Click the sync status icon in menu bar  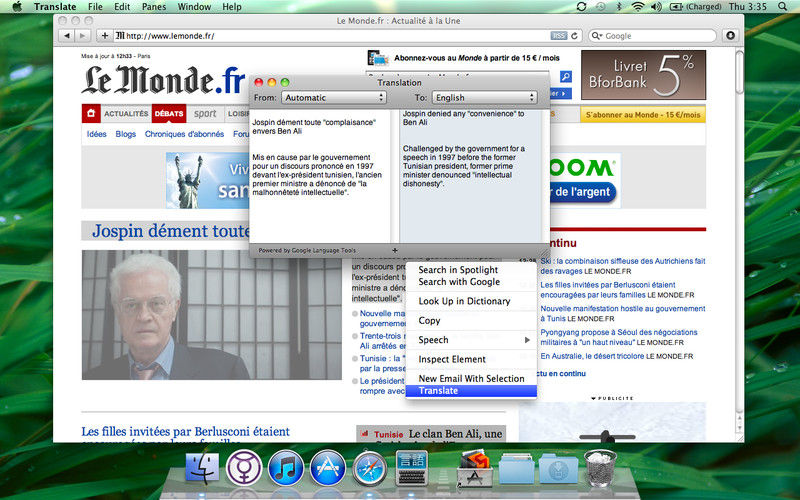click(x=581, y=7)
